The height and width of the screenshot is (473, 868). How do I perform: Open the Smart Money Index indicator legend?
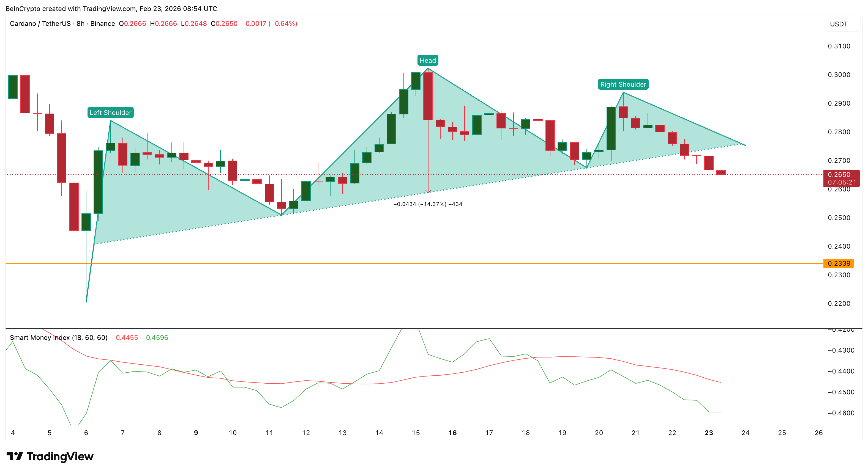[x=59, y=338]
